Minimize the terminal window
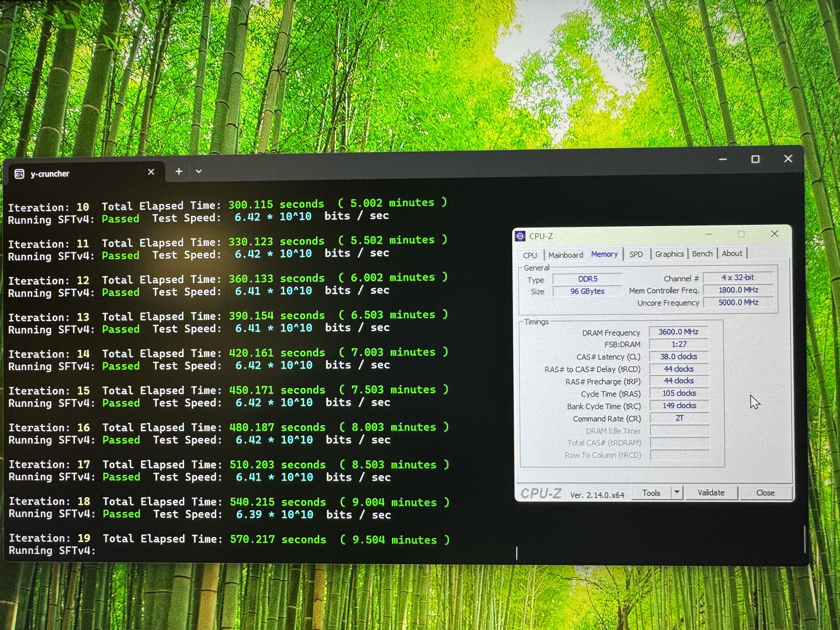This screenshot has height=630, width=840. click(723, 160)
